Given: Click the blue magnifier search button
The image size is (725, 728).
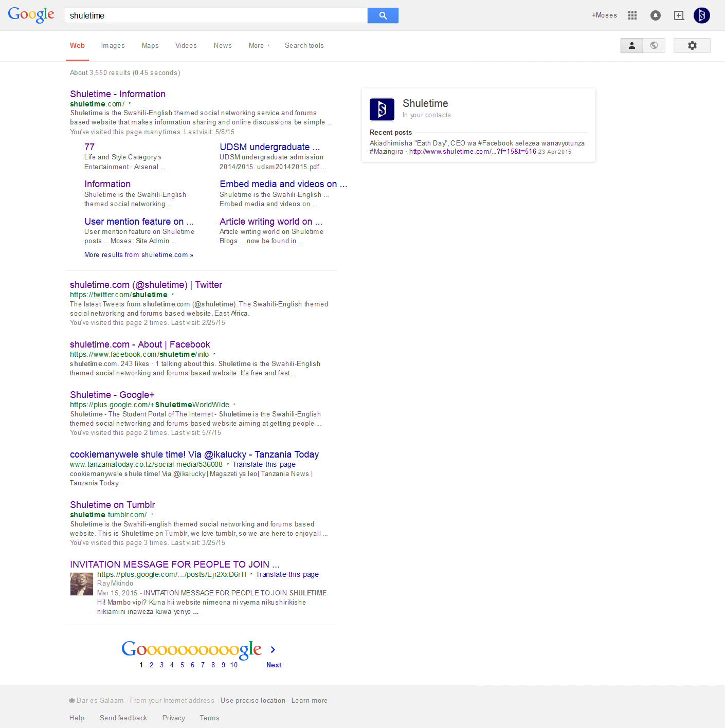Looking at the screenshot, I should [383, 15].
